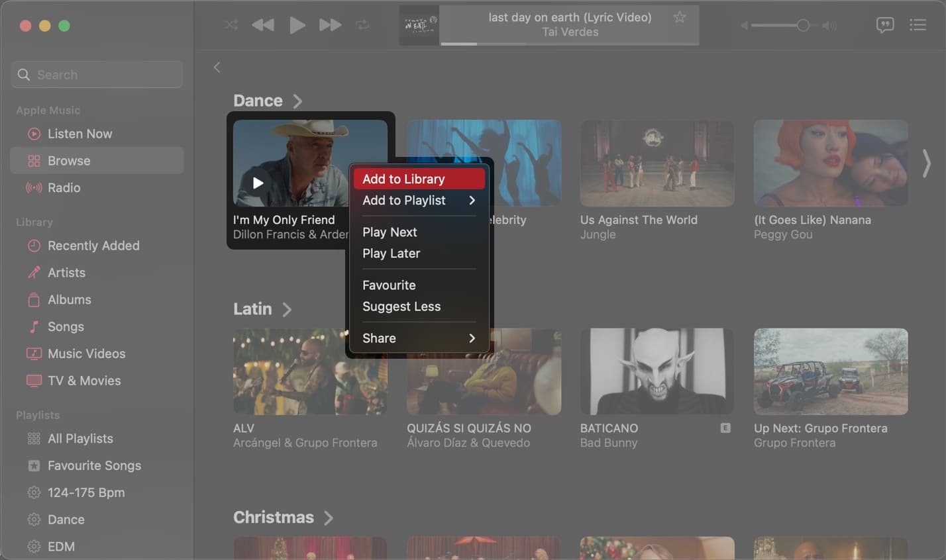Open the Dance playlist in sidebar
This screenshot has width=946, height=560.
[x=97, y=520]
